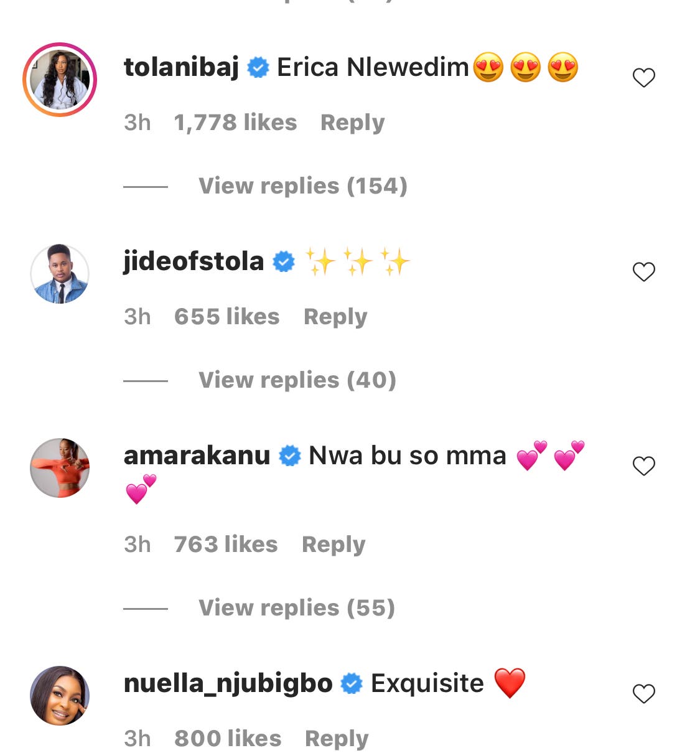Viewport: 700px width, 753px height.
Task: Reply to tolanibaj's comment
Action: (352, 123)
